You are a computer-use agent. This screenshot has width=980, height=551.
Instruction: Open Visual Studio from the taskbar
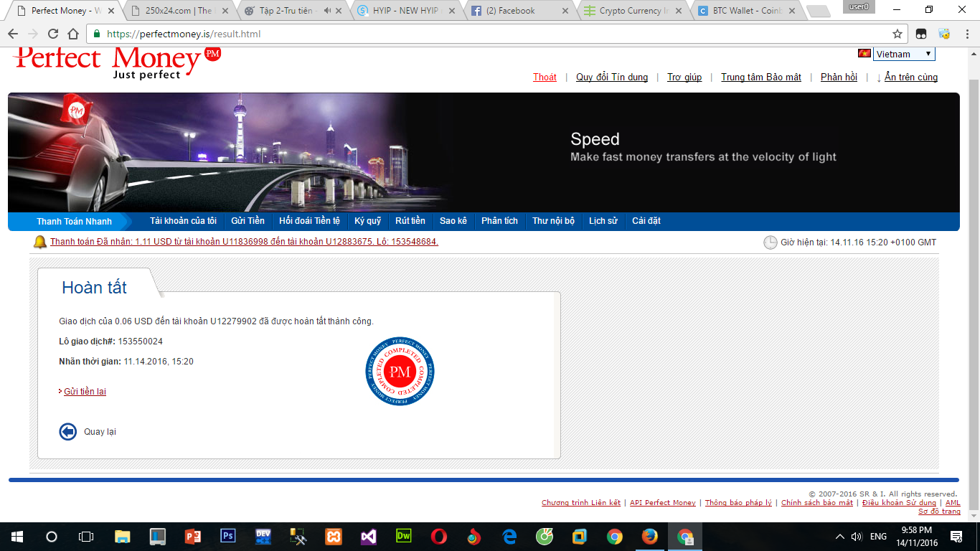coord(368,536)
